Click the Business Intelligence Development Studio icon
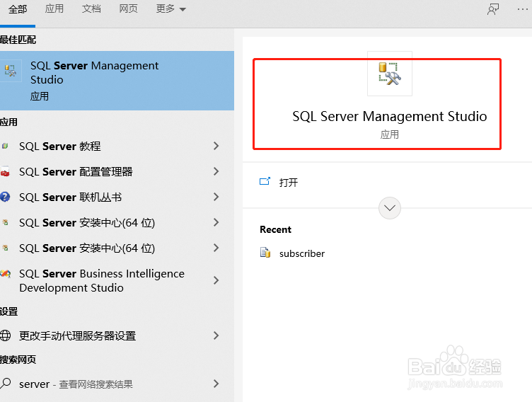532x402 pixels. pyautogui.click(x=6, y=275)
